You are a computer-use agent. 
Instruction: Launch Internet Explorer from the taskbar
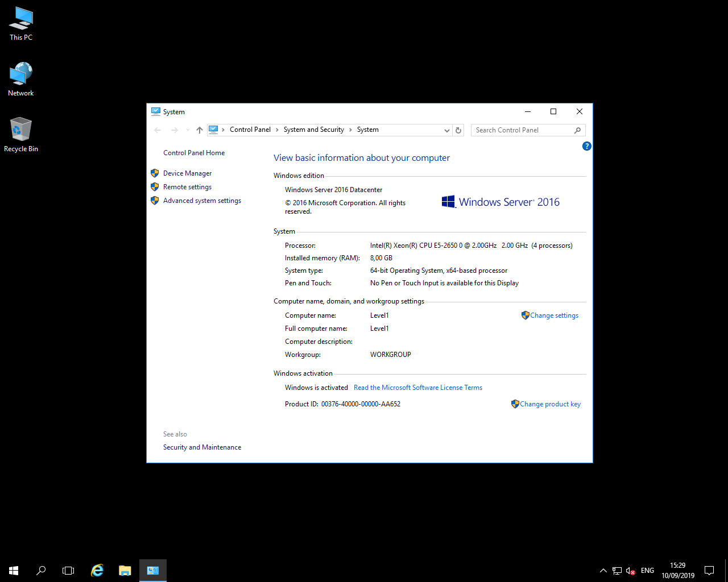[x=97, y=570]
